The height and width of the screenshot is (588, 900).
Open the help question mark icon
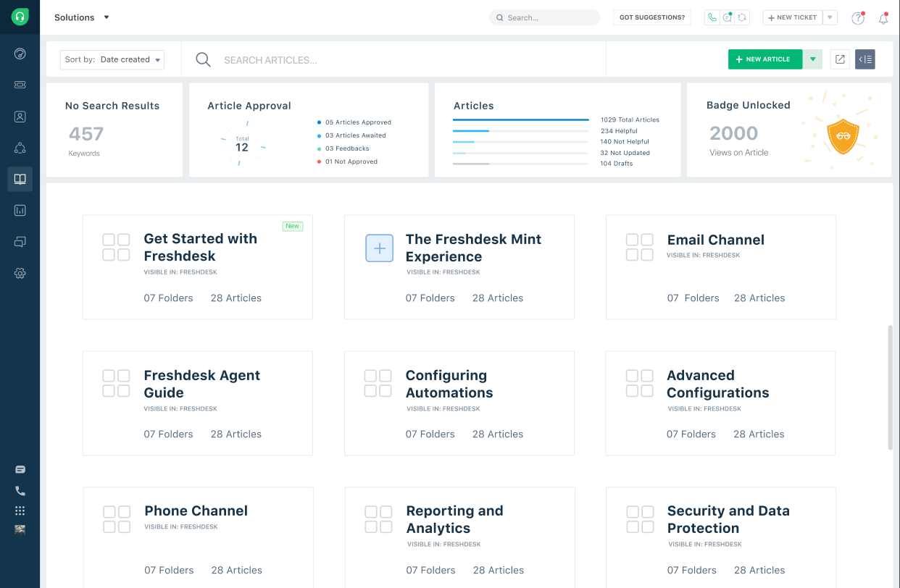tap(858, 18)
